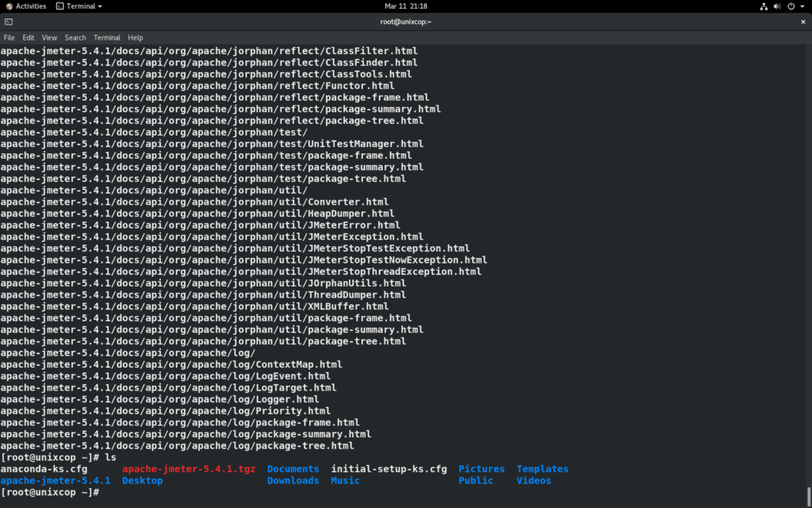
Task: Click the power icon in top bar
Action: click(791, 6)
